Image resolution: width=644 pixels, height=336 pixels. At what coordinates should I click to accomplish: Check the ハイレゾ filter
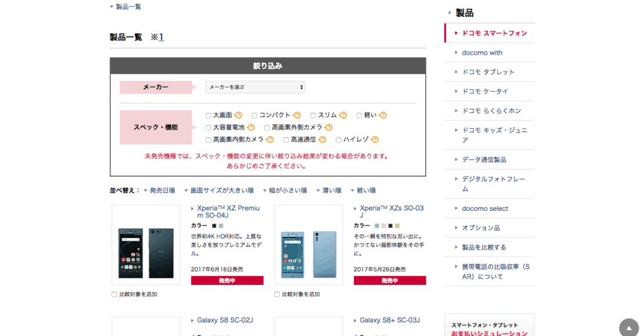pos(338,140)
